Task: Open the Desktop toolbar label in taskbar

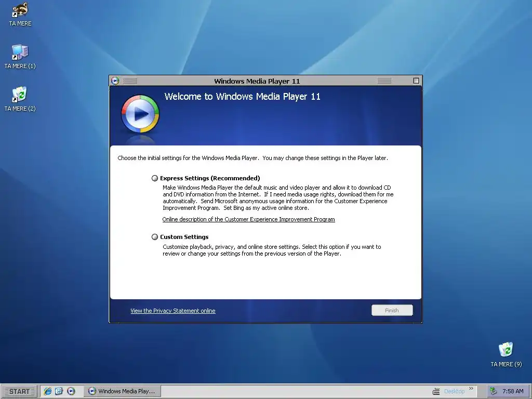Action: tap(454, 391)
